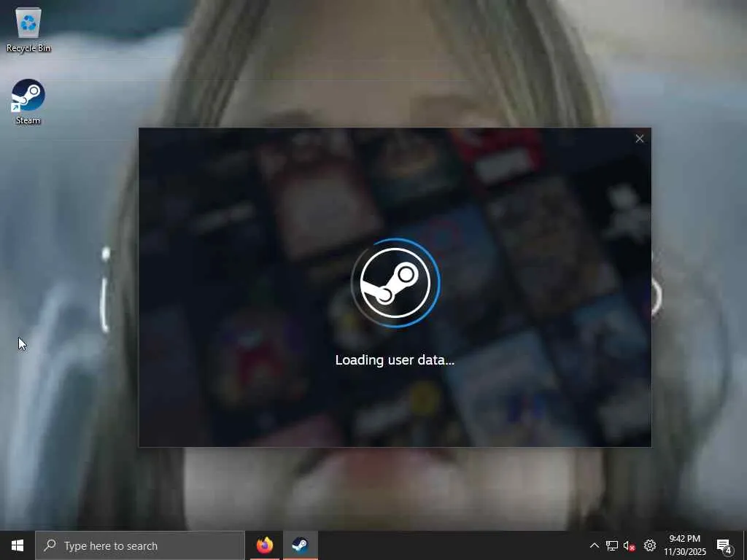Click the muted volume tray icon
The image size is (747, 560).
630,545
